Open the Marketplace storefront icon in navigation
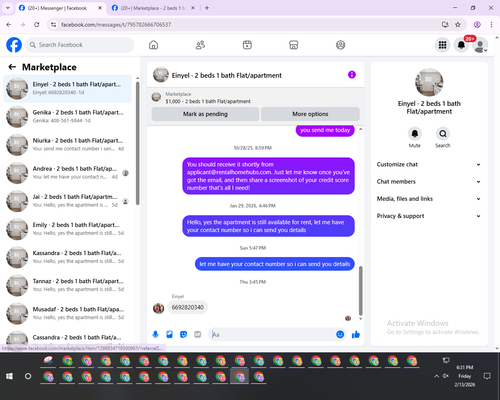Viewport: 500px width, 400px height. [x=294, y=45]
